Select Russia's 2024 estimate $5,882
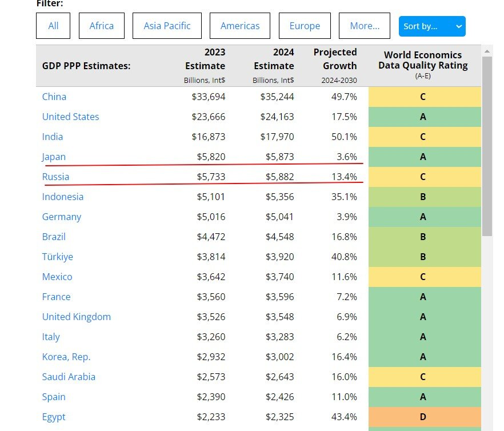 (279, 177)
